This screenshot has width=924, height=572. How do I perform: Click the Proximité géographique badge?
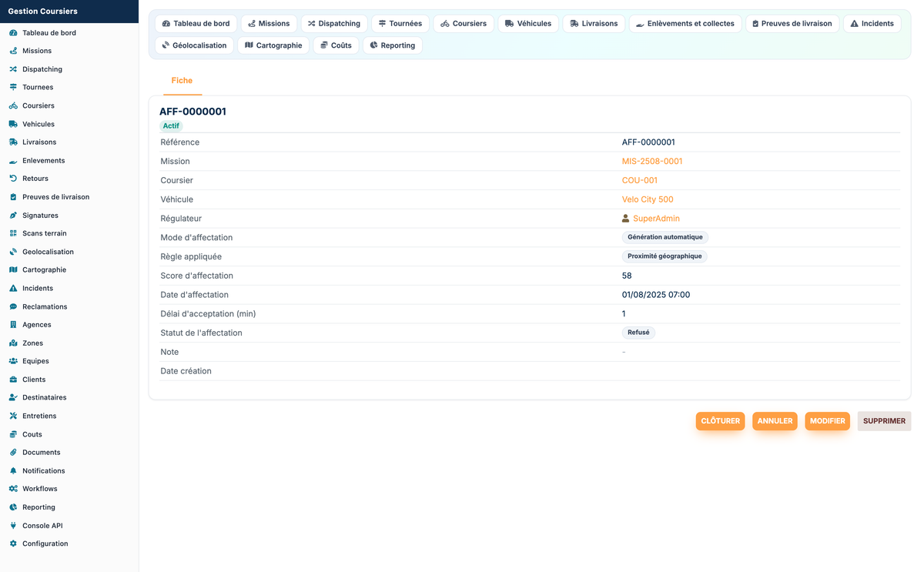665,256
